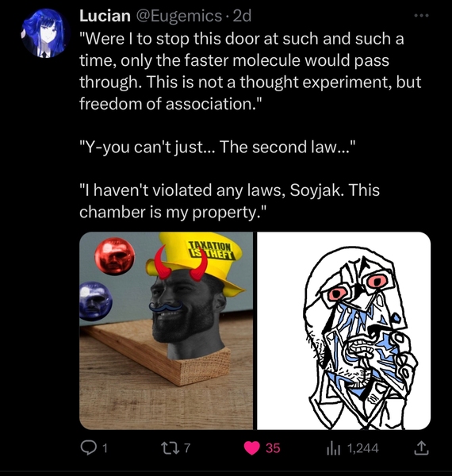The height and width of the screenshot is (476, 452).
Task: Enlarge the left image with yellow hat
Action: [166, 331]
